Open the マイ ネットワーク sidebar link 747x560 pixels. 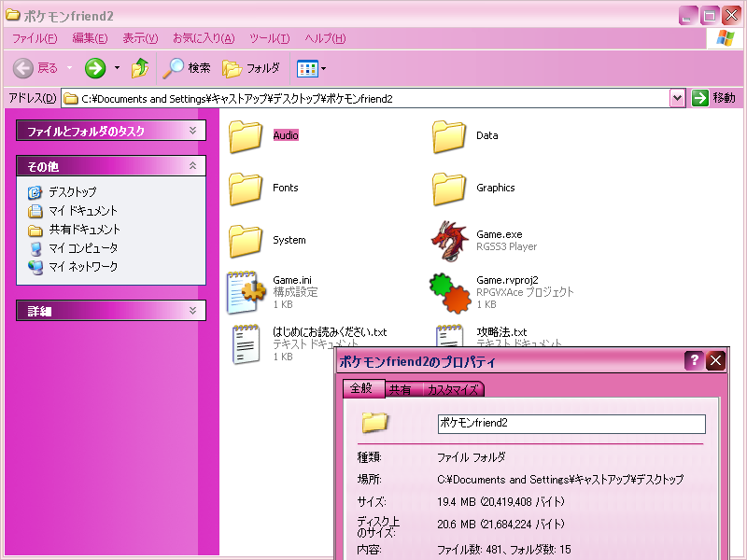click(83, 267)
